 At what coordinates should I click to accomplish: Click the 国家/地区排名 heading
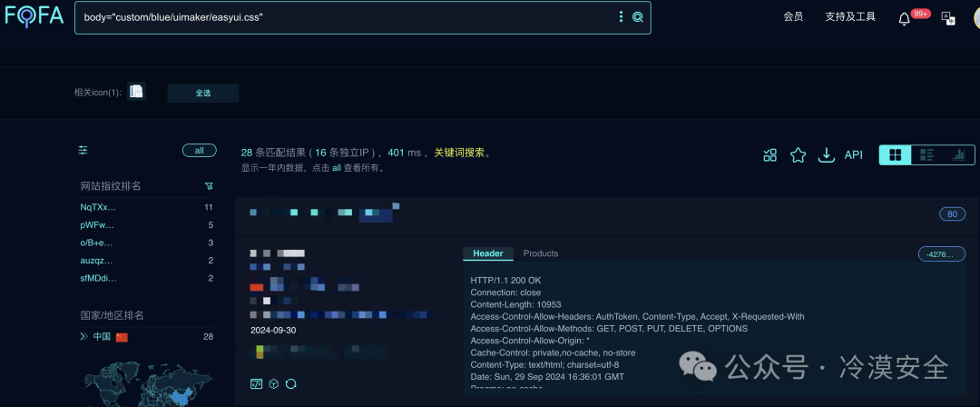point(112,315)
